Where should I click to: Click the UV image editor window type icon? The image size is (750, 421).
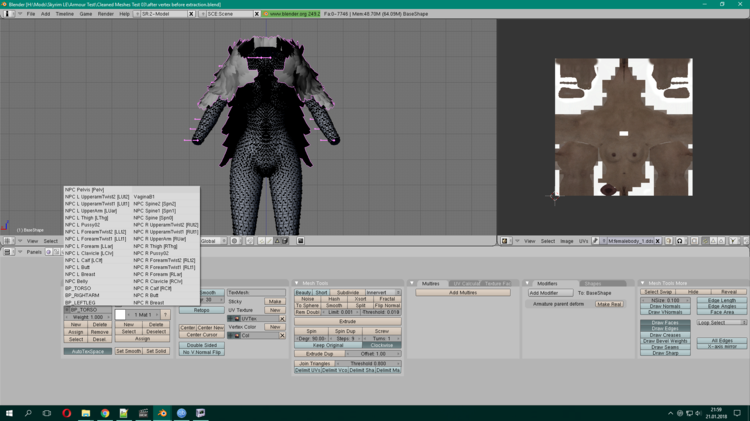click(505, 241)
